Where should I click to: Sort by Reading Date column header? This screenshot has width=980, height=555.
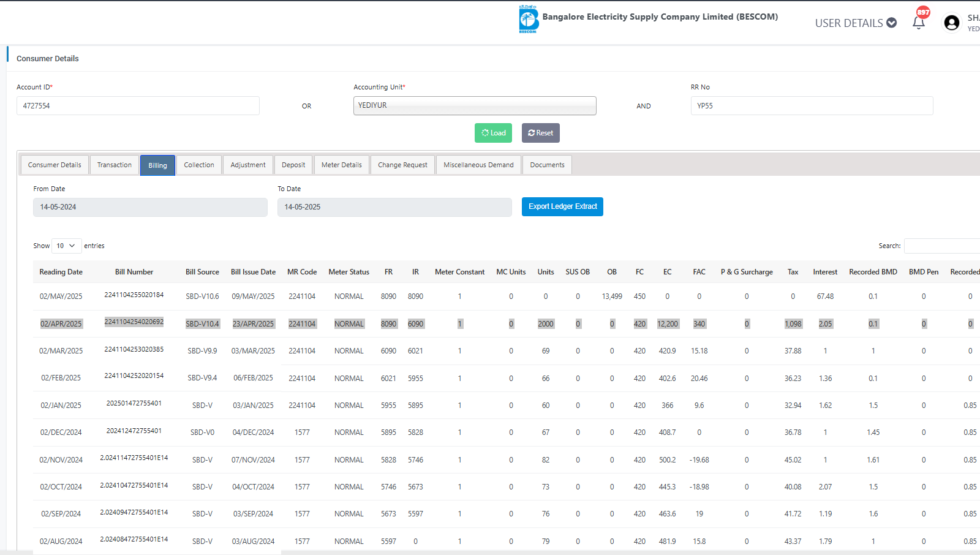click(61, 272)
